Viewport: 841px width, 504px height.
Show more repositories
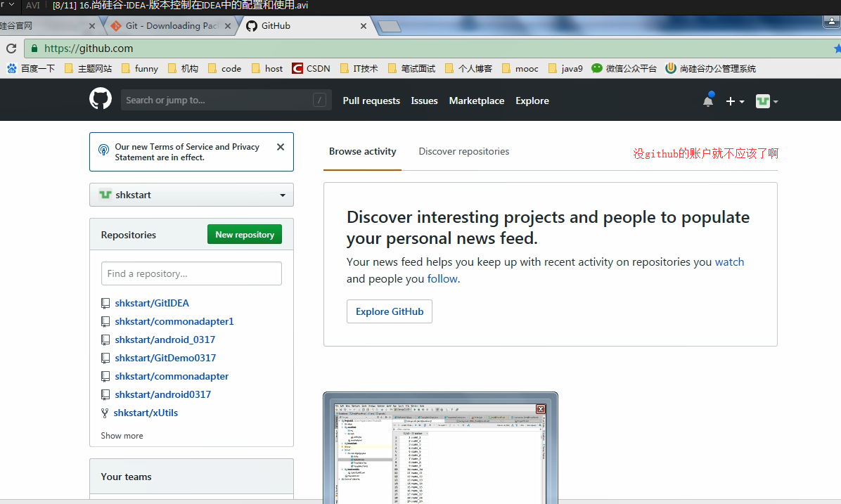pos(122,435)
